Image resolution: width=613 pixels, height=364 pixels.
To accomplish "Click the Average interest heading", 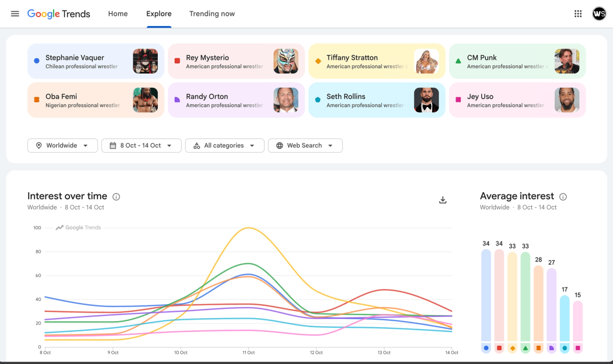I will tap(517, 196).
